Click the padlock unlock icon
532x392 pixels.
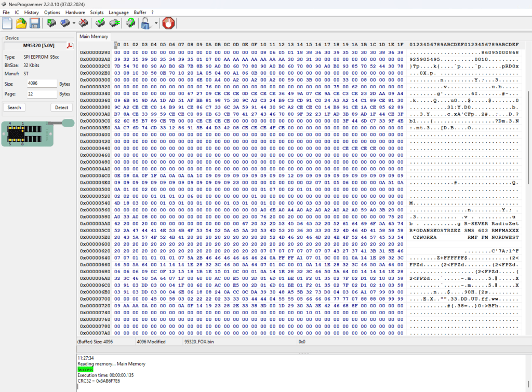(x=146, y=23)
